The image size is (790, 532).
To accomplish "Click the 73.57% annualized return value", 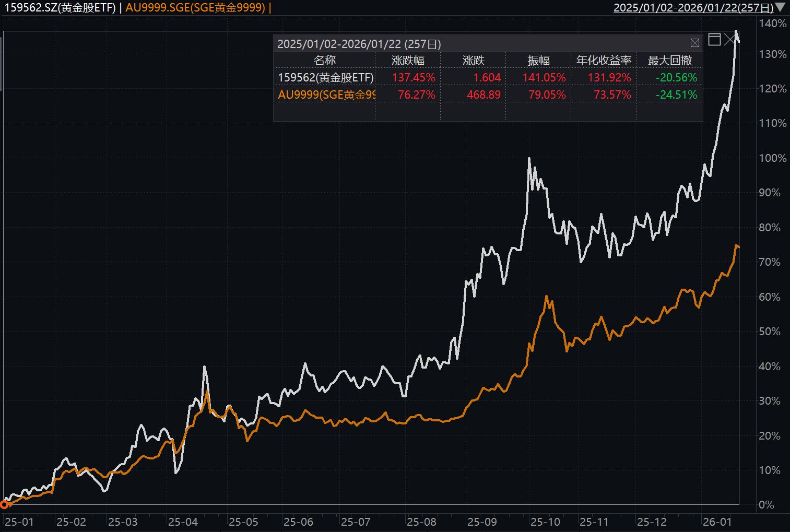I will click(612, 95).
